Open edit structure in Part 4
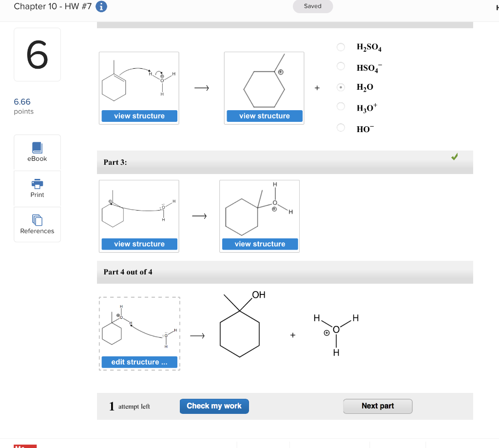 [139, 362]
